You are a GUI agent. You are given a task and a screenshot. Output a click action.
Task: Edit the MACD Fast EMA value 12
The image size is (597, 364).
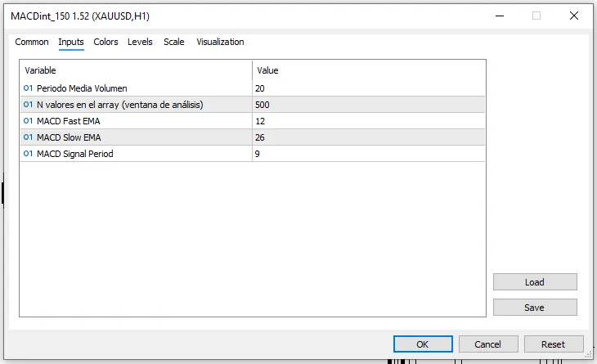pos(369,121)
